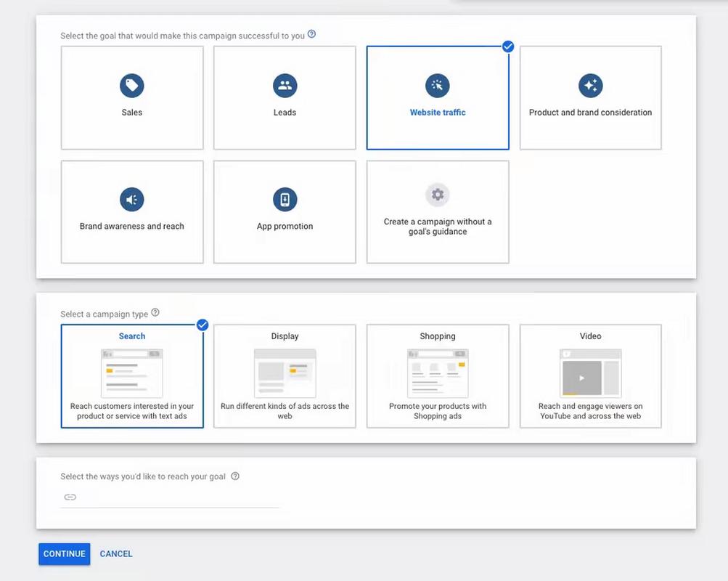This screenshot has height=581, width=728.
Task: Click 'Run different kinds of ads across the web'
Action: 285,411
